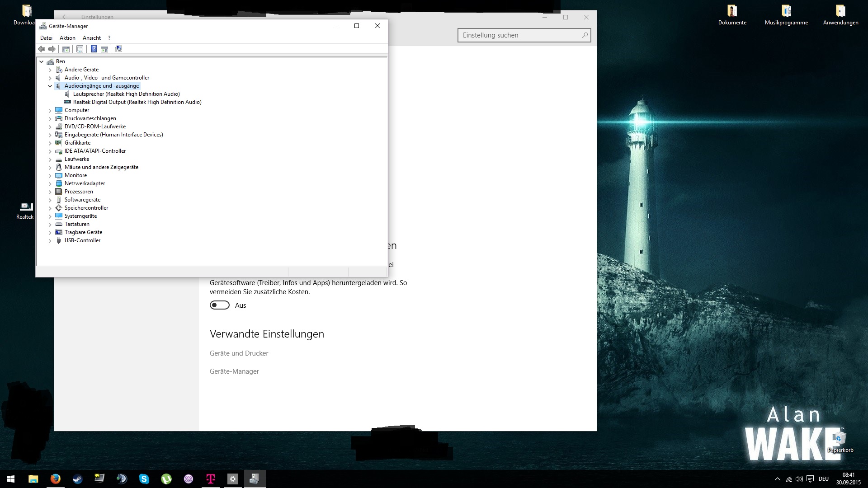
Task: Click the Einstellung suchen search field
Action: click(x=520, y=35)
